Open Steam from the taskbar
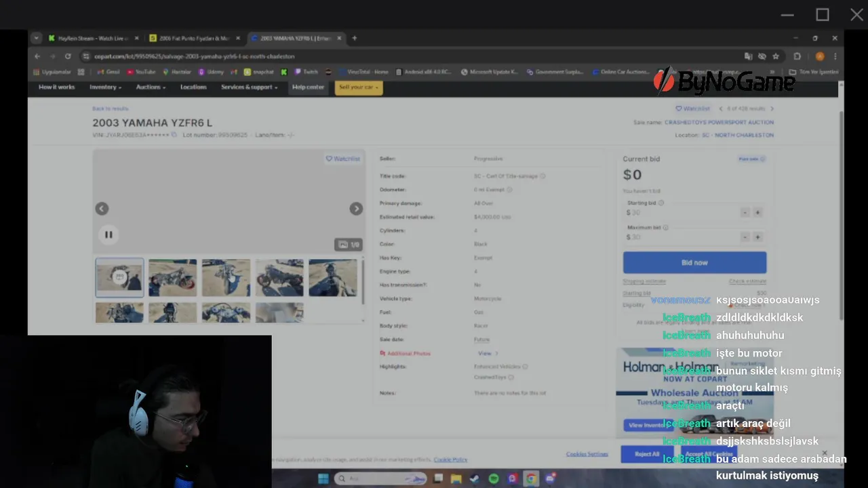This screenshot has height=488, width=868. [x=475, y=479]
